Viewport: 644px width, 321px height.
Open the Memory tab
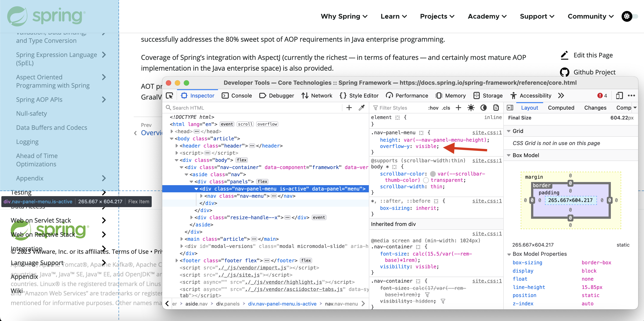click(450, 95)
